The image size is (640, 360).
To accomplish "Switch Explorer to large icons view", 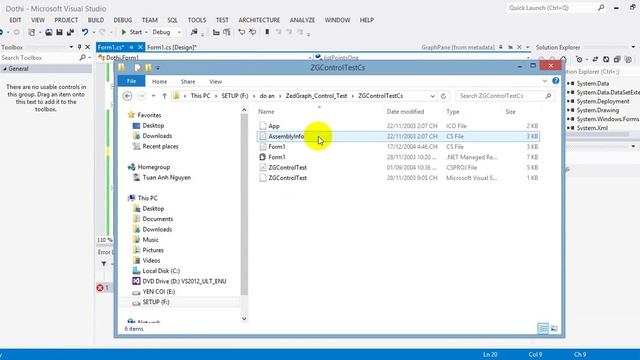I will point(554,329).
